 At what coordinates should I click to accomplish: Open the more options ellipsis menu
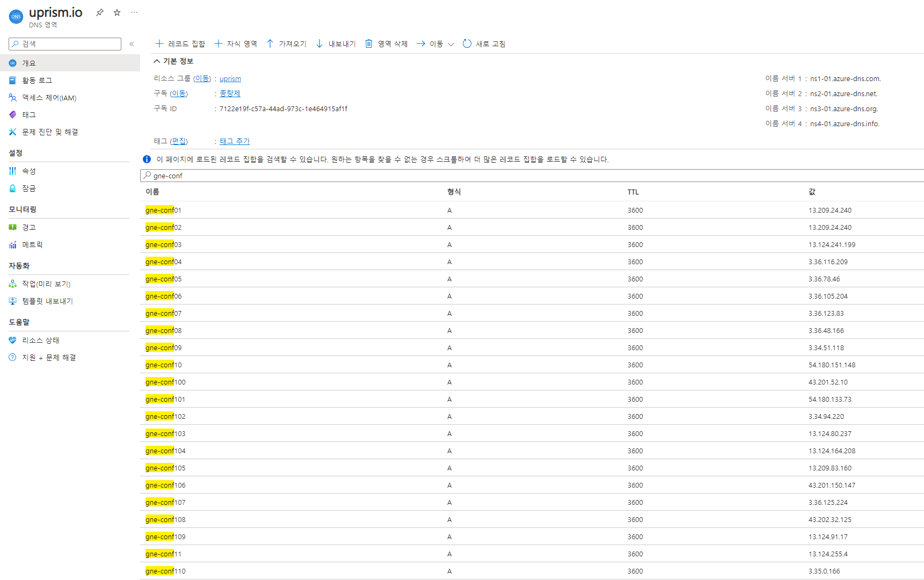134,12
